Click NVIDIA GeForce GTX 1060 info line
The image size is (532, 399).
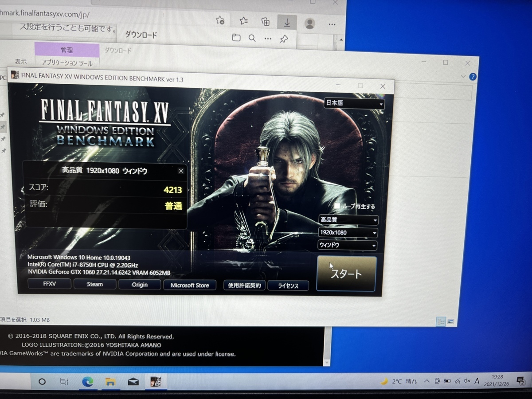tap(99, 272)
